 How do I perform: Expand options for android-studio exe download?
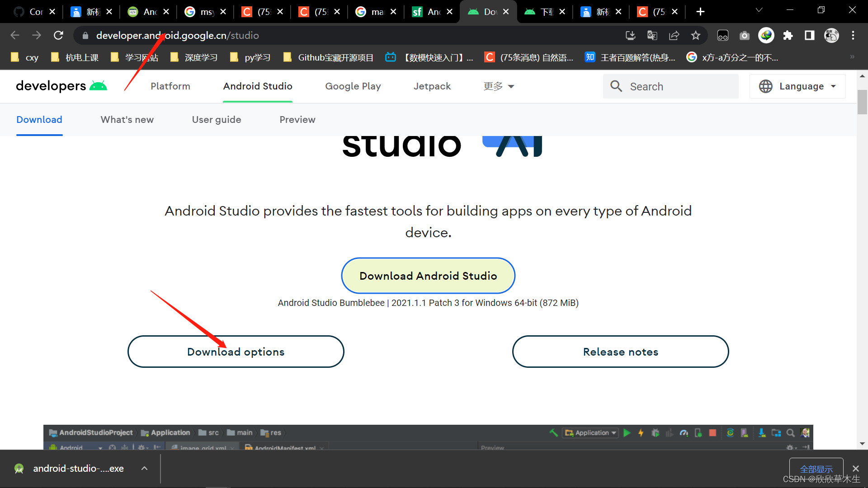[x=144, y=469]
